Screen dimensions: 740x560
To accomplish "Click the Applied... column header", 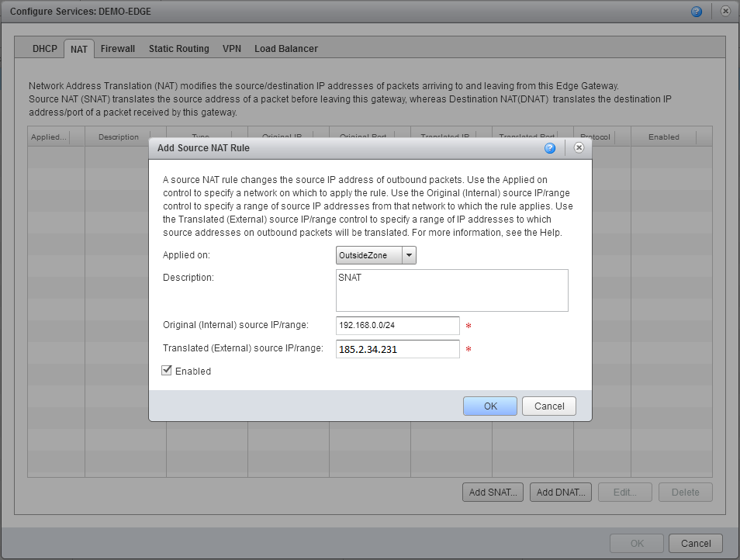I will (56, 137).
